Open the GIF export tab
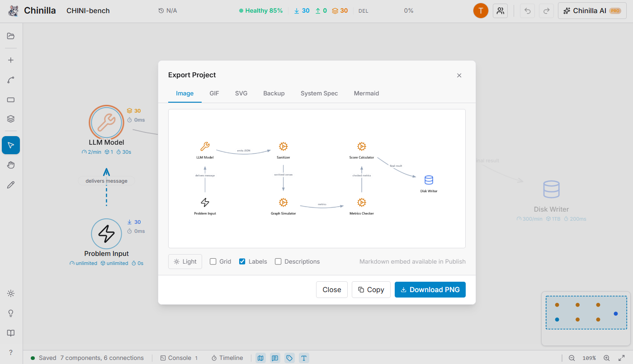Image resolution: width=633 pixels, height=364 pixels. [214, 93]
